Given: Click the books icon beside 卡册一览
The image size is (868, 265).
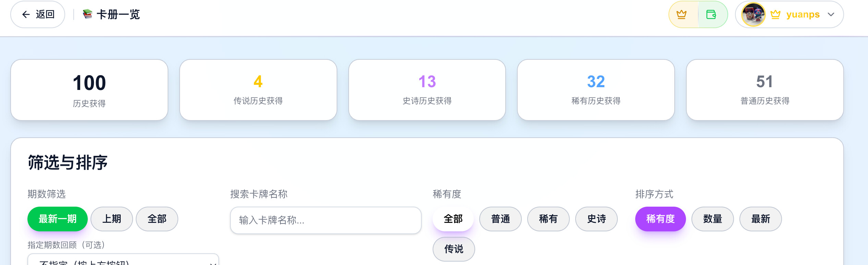Looking at the screenshot, I should pos(88,14).
